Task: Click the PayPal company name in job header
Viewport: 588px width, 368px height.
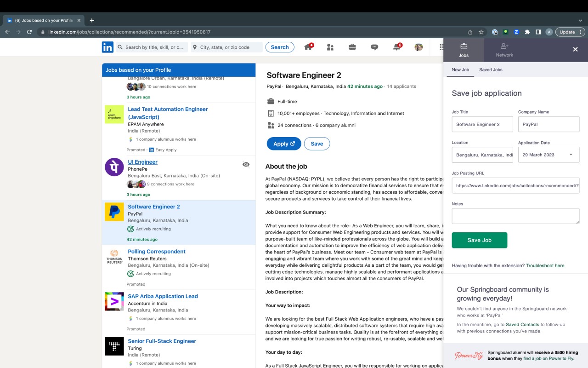Action: (274, 86)
